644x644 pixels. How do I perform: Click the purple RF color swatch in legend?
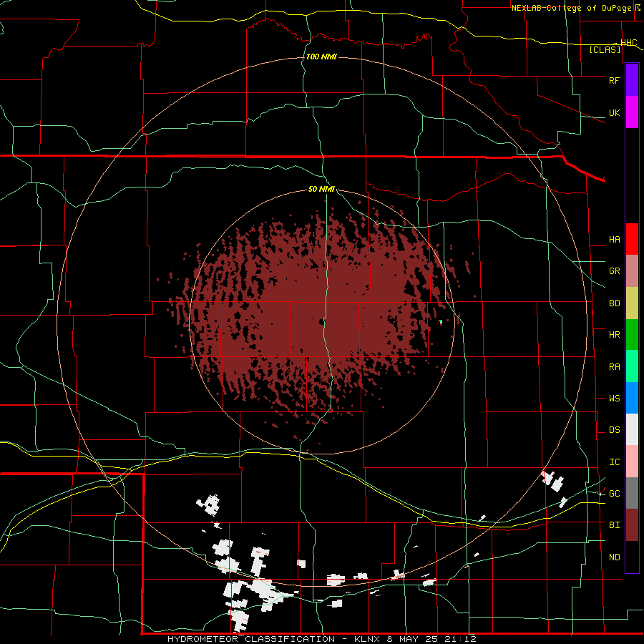[632, 80]
